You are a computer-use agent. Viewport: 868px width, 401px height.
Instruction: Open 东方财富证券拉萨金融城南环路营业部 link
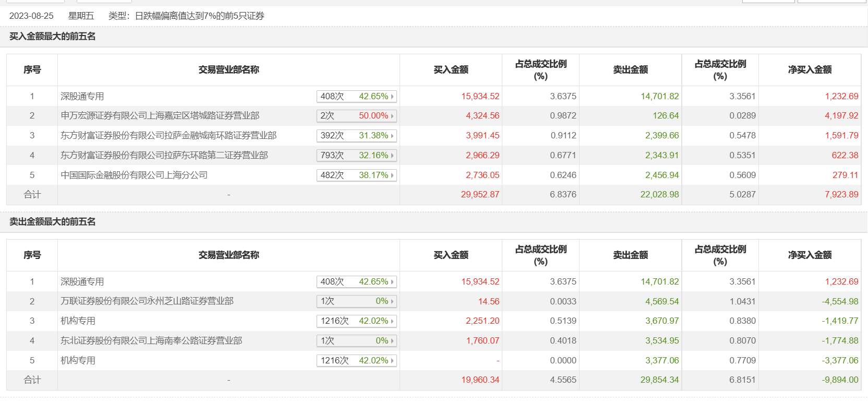point(168,136)
